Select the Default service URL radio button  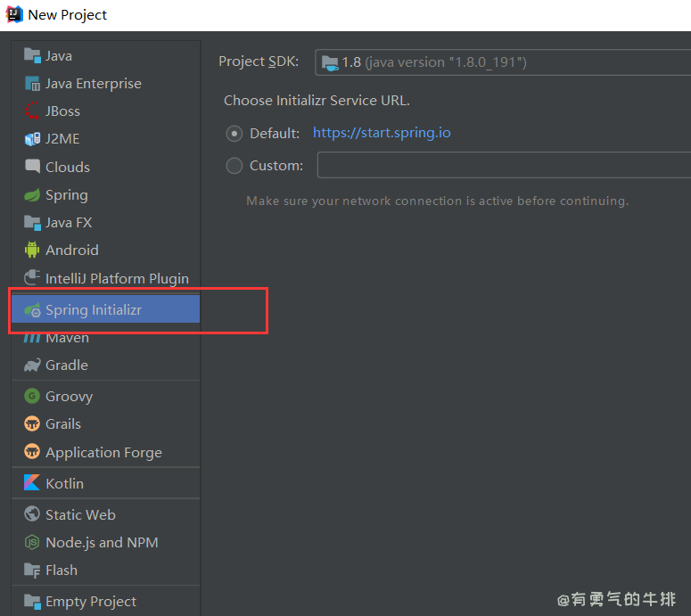click(234, 134)
